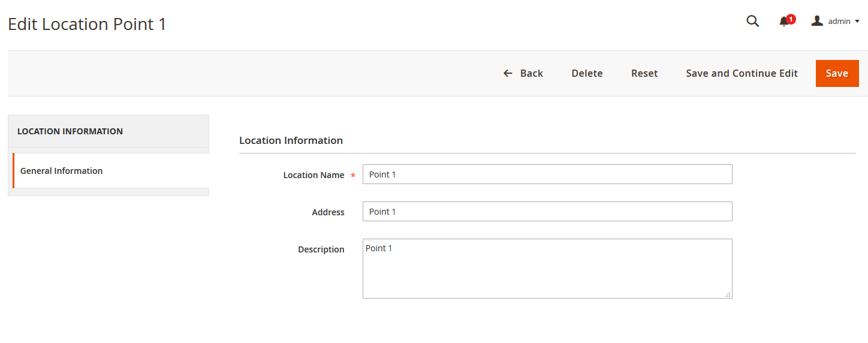Screen dimensions: 868x343
Task: Expand the admin account dropdown arrow
Action: tap(857, 22)
